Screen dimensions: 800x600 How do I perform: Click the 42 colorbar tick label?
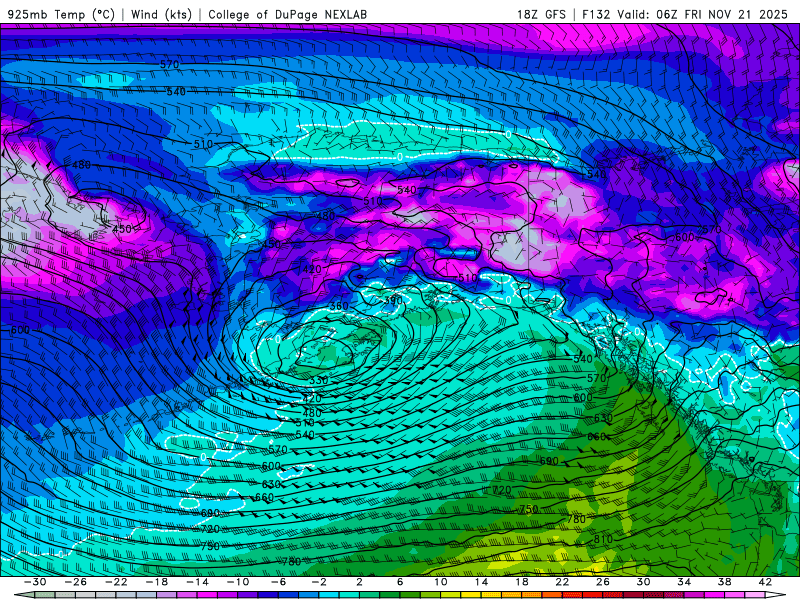pyautogui.click(x=765, y=582)
